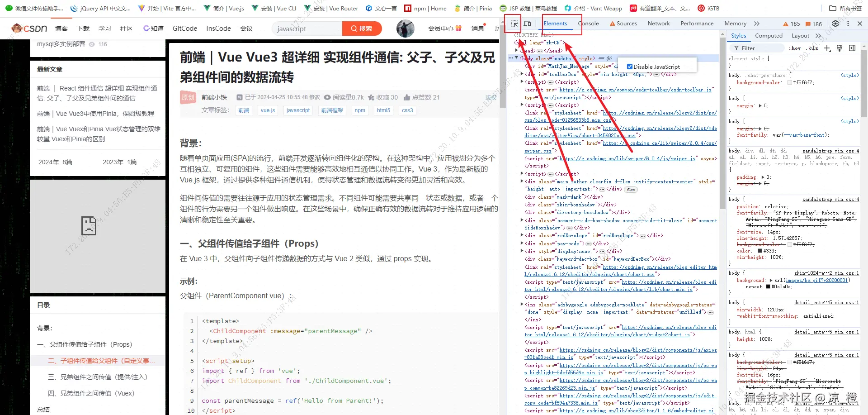Open the Performance tab

[697, 24]
